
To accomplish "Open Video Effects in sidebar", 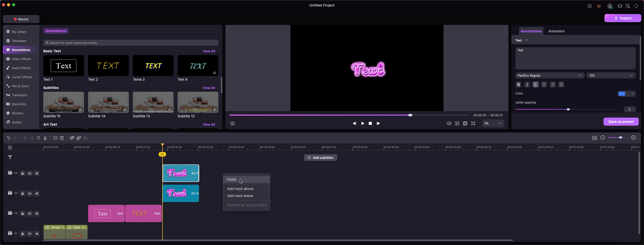I will pos(21,59).
